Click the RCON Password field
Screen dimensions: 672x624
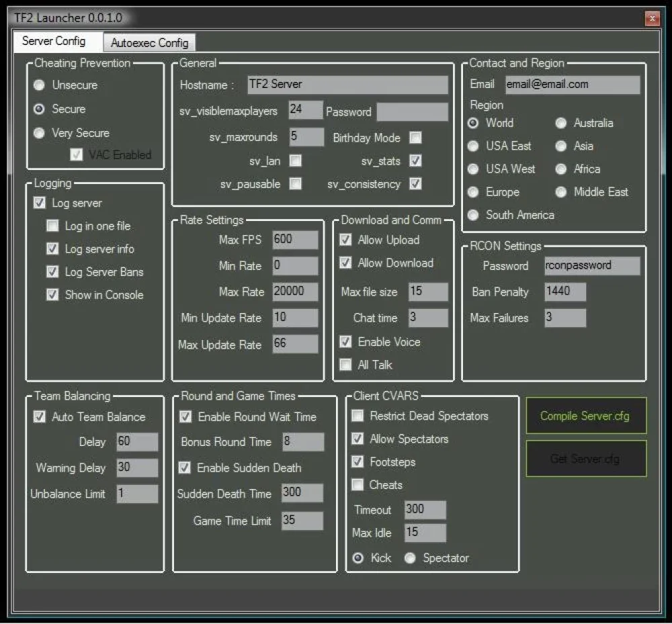pyautogui.click(x=592, y=266)
